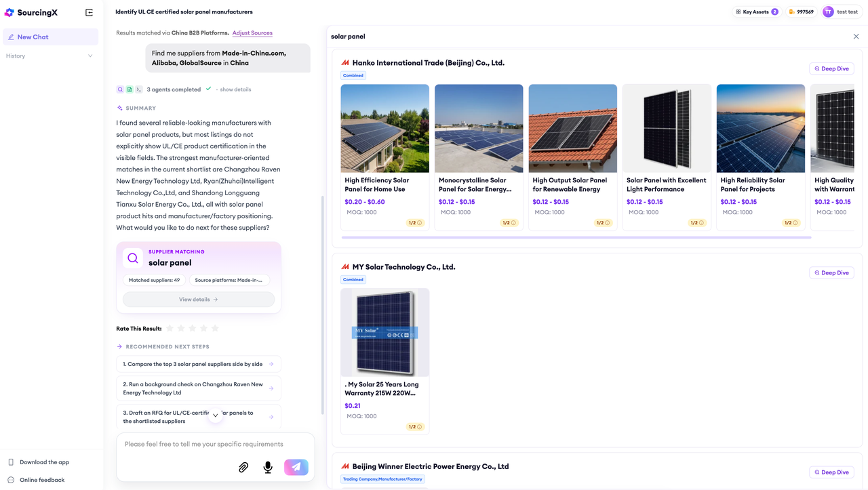Select the Source platforms chip
868x490 pixels.
pyautogui.click(x=229, y=280)
